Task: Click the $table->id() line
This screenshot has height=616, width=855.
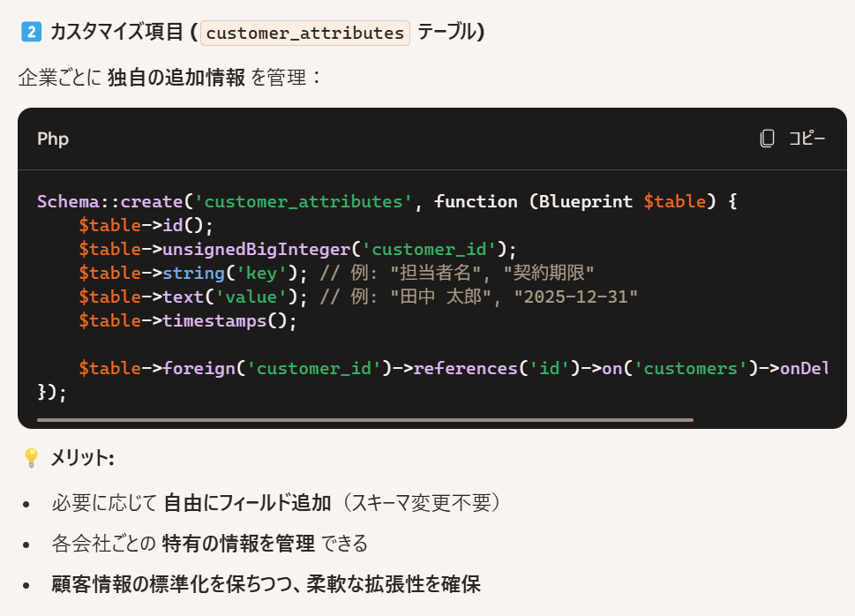Action: coord(146,225)
